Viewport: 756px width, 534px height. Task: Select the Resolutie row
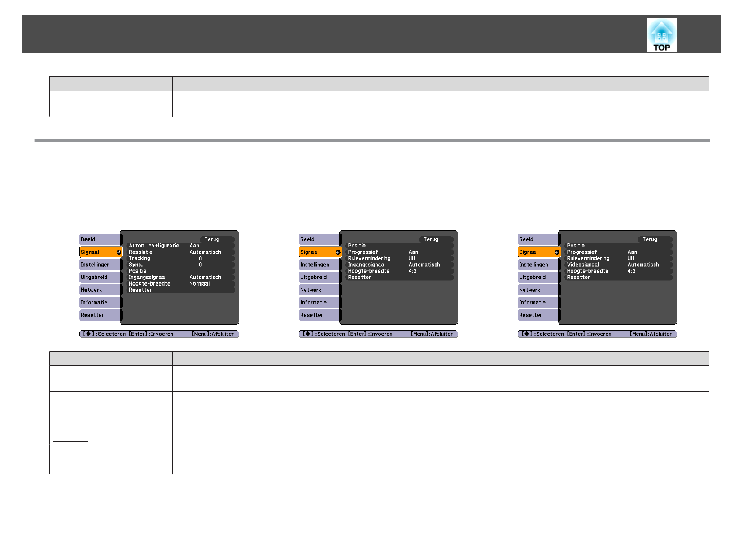[180, 252]
